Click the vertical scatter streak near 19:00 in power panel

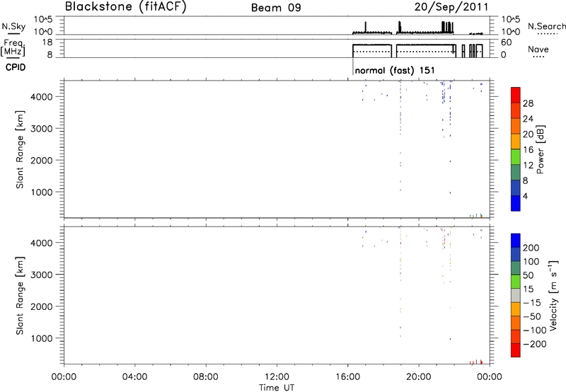[400, 135]
